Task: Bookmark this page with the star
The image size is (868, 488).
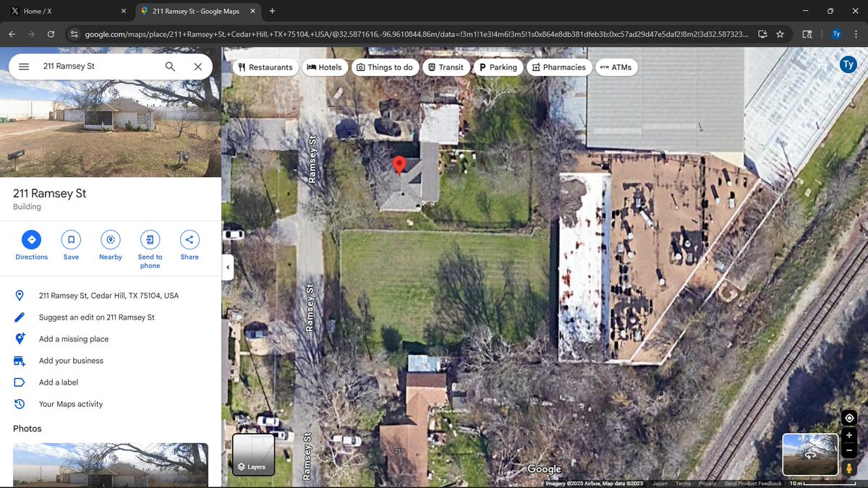Action: point(780,34)
